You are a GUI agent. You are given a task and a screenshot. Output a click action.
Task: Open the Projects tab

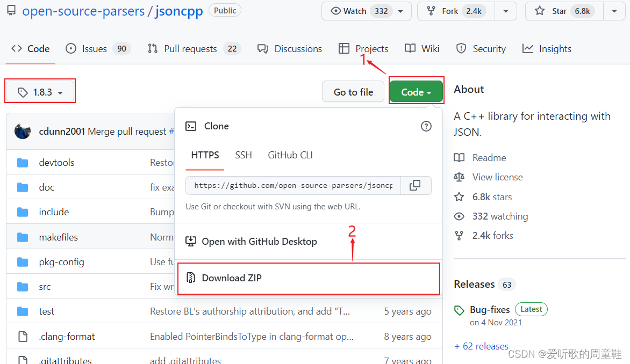pos(363,48)
